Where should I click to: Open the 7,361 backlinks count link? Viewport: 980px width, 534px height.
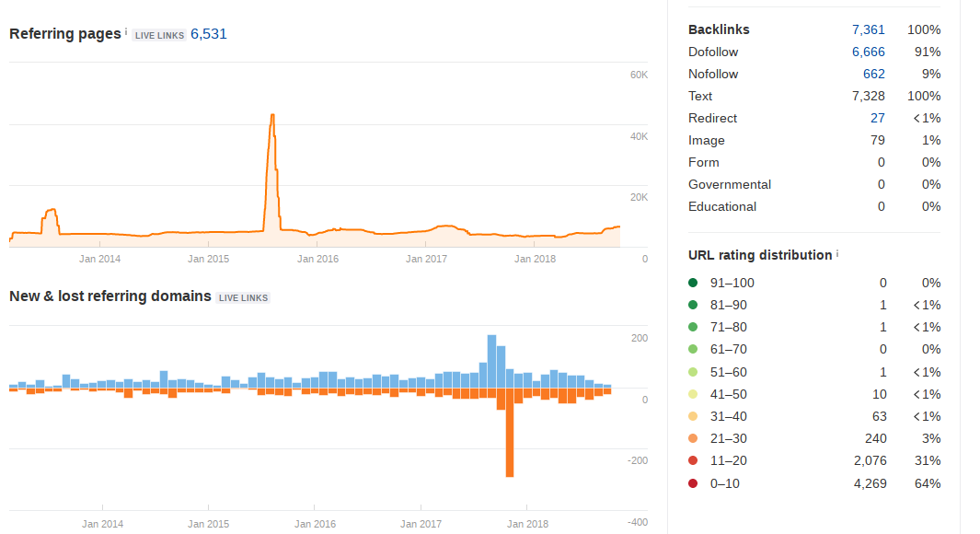point(868,29)
